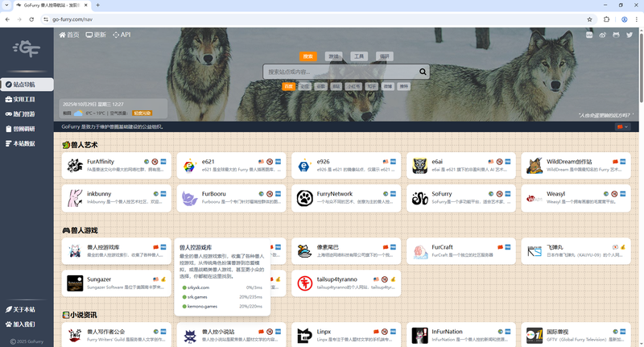
Task: Open 本站数据 in the sidebar
Action: [x=27, y=144]
